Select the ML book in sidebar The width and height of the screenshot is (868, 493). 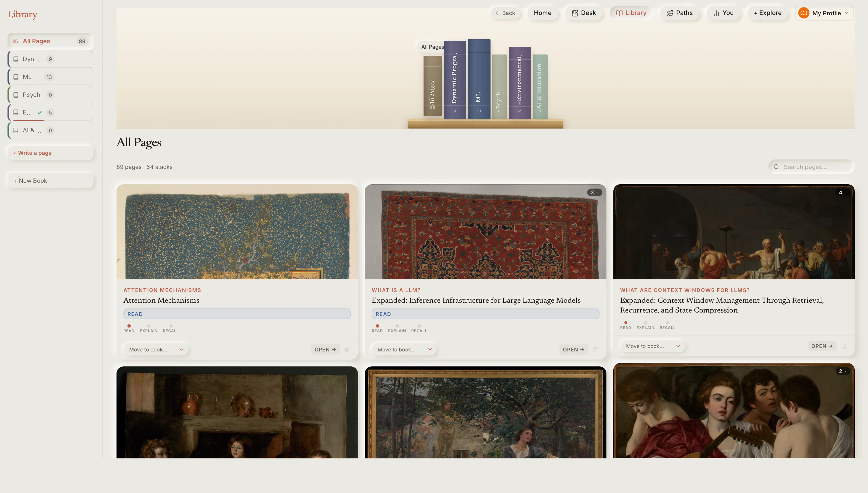coord(50,77)
